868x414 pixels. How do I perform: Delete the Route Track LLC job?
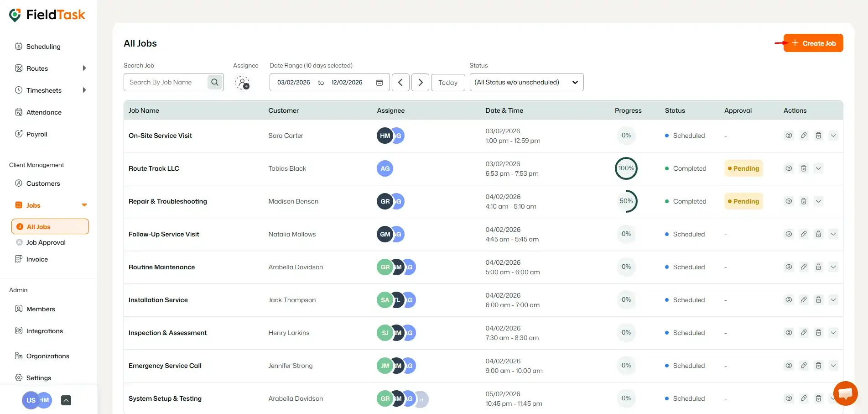804,168
